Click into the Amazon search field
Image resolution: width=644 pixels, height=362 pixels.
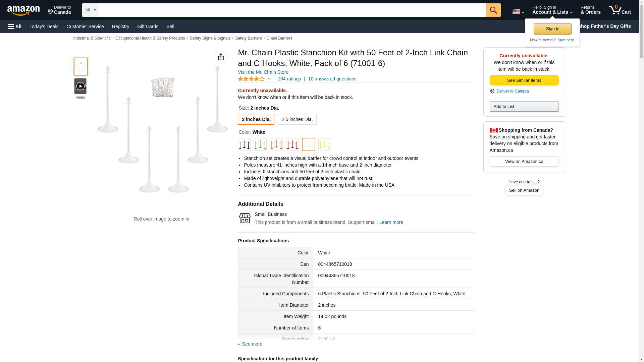coord(292,10)
